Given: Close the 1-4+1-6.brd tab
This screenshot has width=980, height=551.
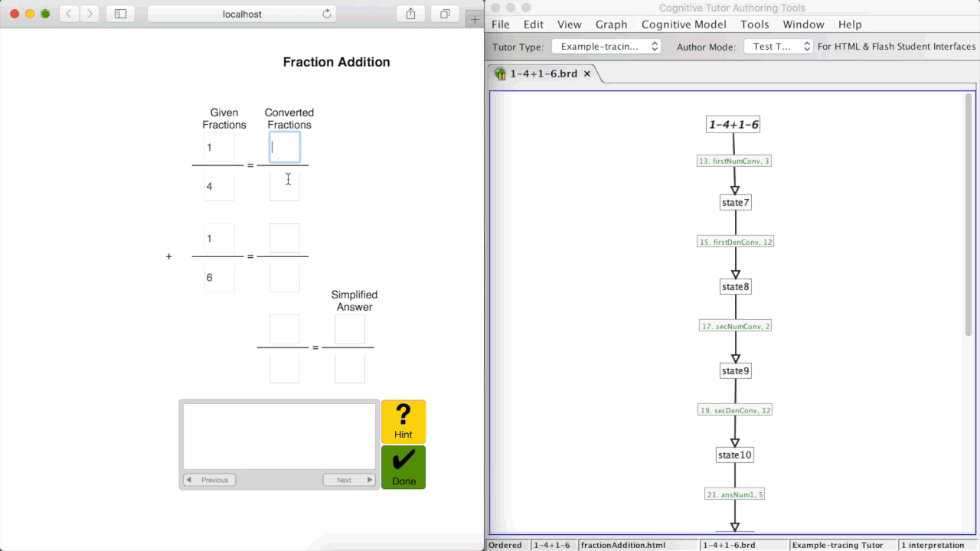Looking at the screenshot, I should click(587, 73).
